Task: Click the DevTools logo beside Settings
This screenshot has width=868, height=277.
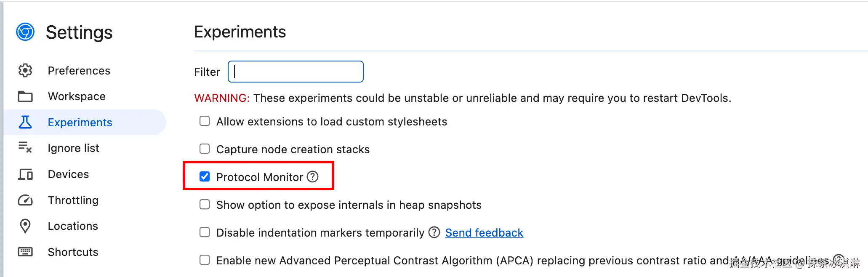Action: point(25,32)
